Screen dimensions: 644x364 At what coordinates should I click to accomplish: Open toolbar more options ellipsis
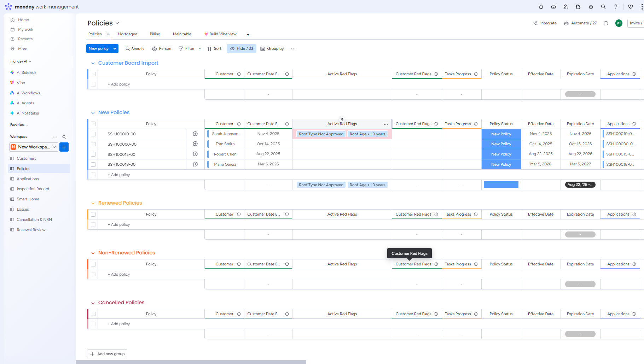click(x=293, y=49)
